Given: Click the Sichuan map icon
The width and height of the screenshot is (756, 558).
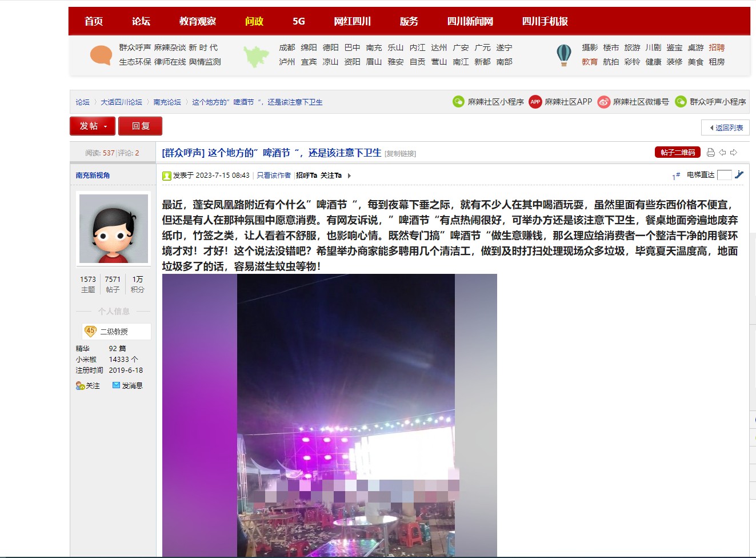Looking at the screenshot, I should pos(255,55).
